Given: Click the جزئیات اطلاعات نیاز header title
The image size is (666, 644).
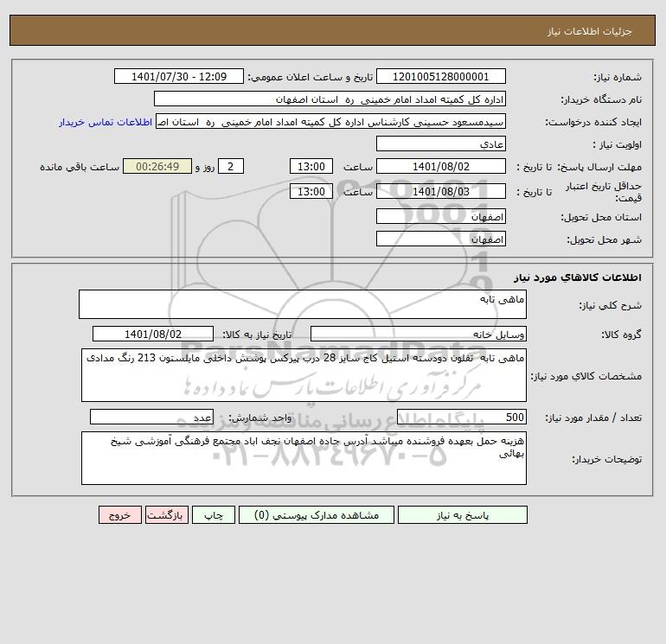Looking at the screenshot, I should [x=590, y=31].
